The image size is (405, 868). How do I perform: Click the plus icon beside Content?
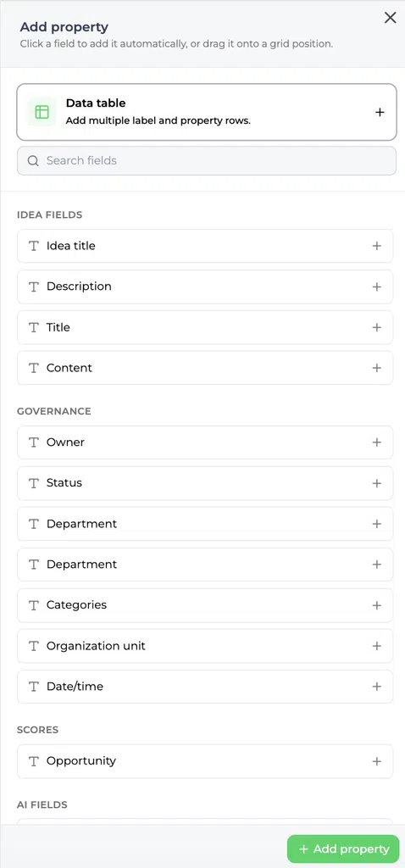coord(377,368)
